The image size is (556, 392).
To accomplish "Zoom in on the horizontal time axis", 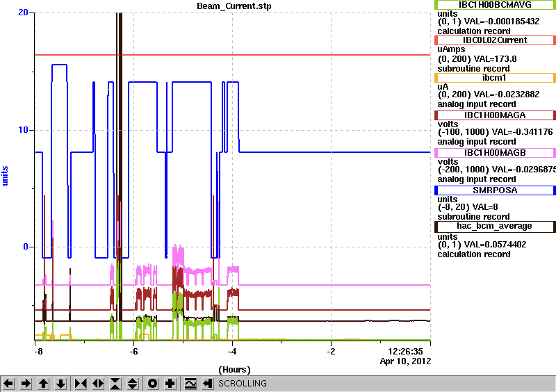I will (81, 384).
